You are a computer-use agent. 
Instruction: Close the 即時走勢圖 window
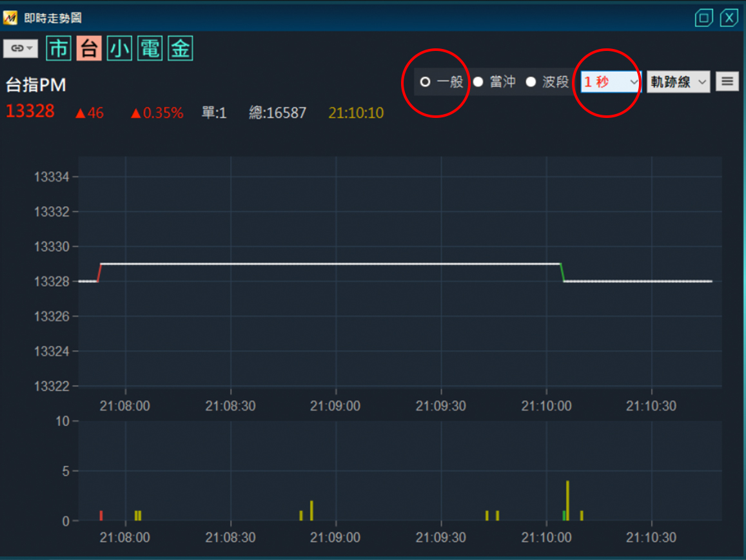coord(729,18)
